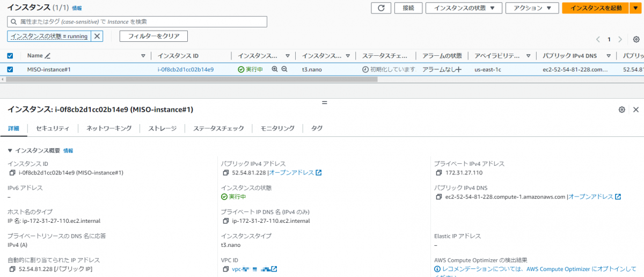Click the フィルターをクリア button
This screenshot has width=644, height=277.
(153, 36)
